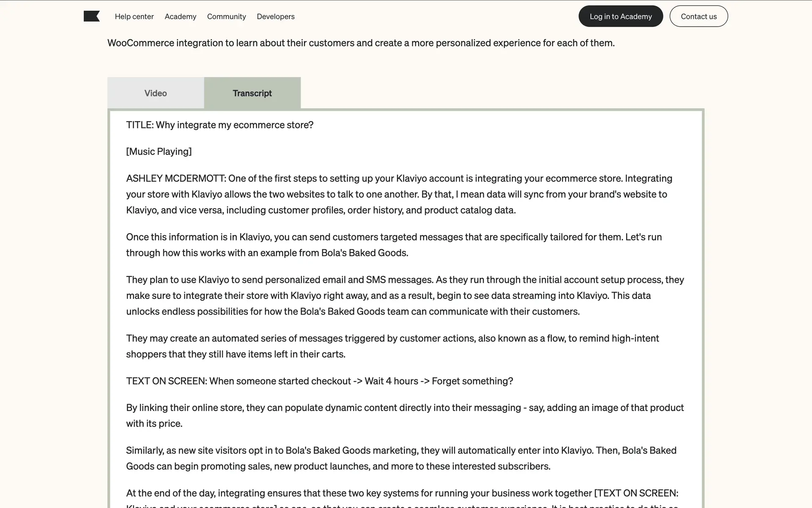This screenshot has height=508, width=812.
Task: Click the Klaviyo flag logo
Action: (x=91, y=16)
